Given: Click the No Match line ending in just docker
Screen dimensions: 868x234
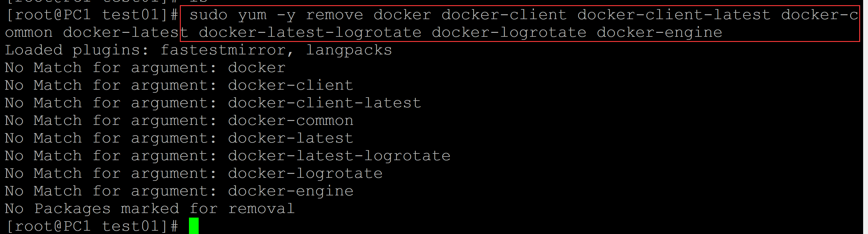Looking at the screenshot, I should pyautogui.click(x=145, y=68).
